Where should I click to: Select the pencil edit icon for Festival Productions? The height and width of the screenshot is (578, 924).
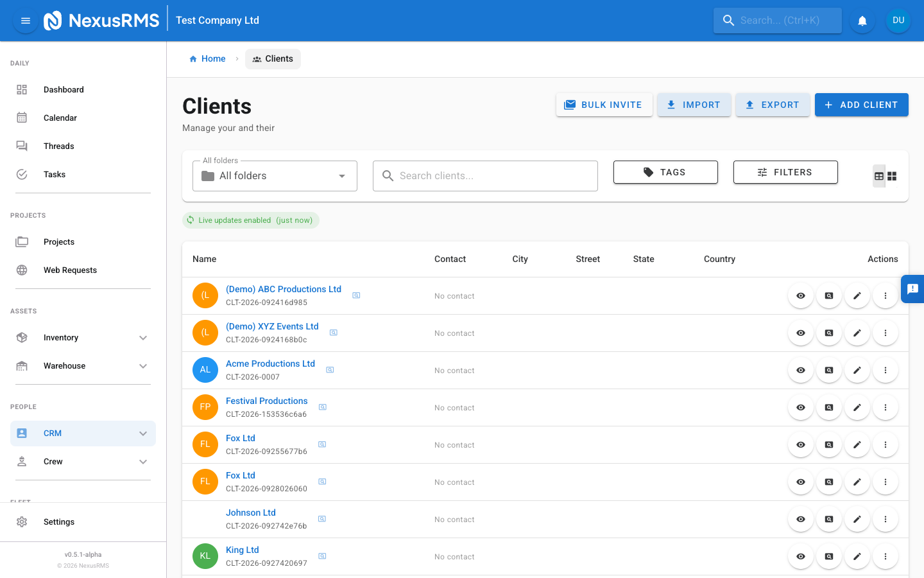[857, 407]
